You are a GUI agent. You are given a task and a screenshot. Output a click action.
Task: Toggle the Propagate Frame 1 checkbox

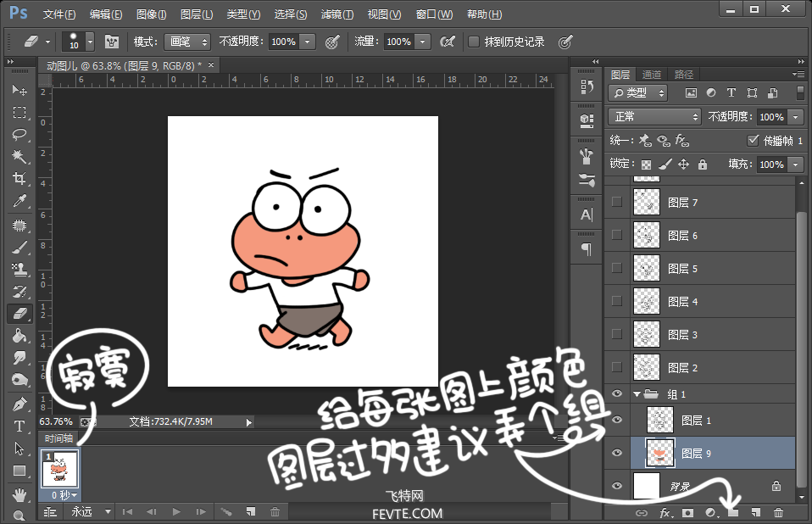pos(753,140)
